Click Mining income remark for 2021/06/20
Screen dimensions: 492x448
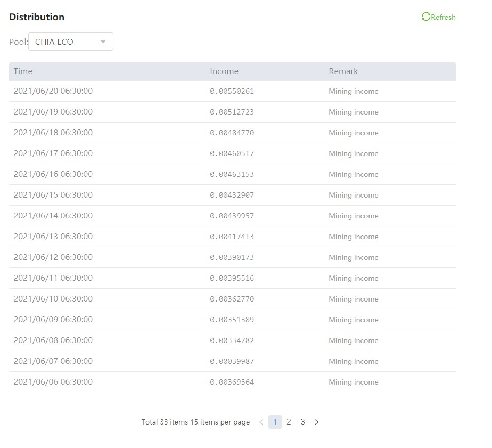tap(354, 92)
